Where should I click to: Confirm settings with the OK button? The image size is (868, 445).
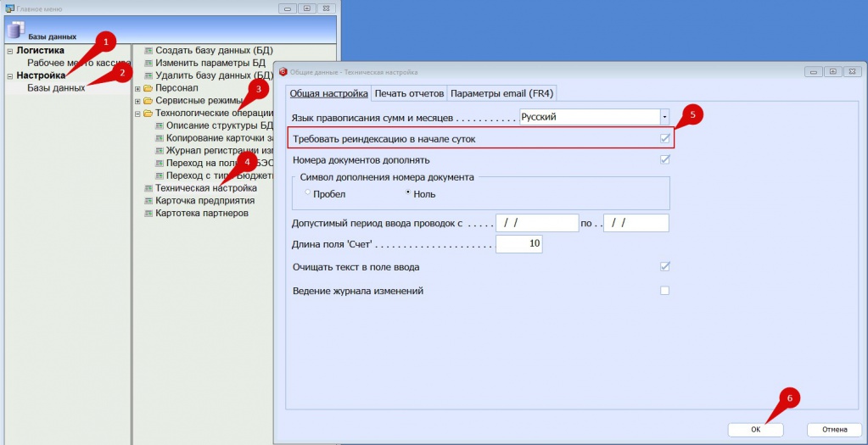[x=756, y=430]
